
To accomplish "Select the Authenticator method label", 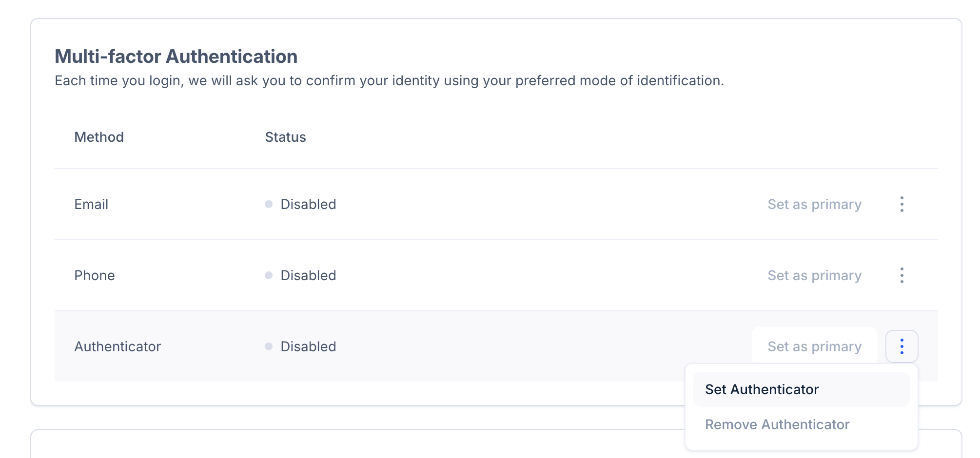I will [x=118, y=346].
